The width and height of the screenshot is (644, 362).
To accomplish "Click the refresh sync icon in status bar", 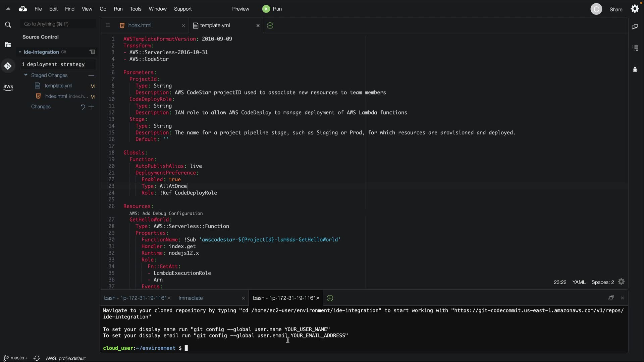I will (37, 358).
